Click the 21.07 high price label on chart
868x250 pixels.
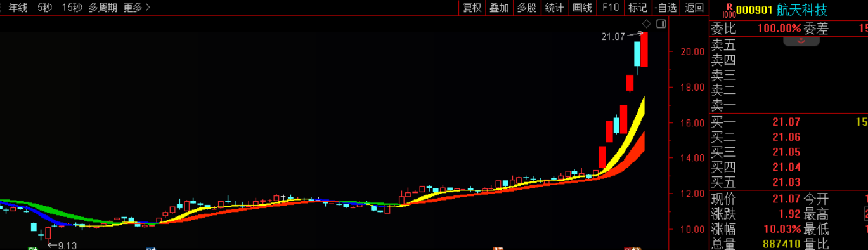point(613,37)
